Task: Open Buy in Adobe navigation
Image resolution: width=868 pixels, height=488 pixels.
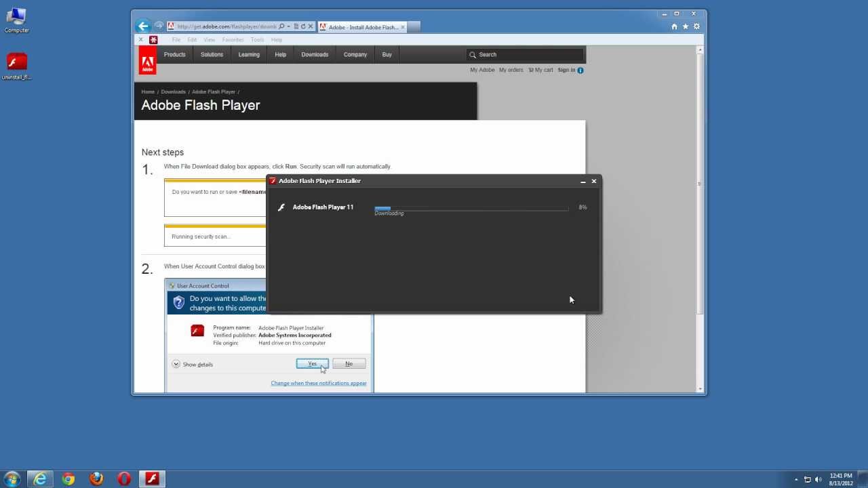Action: coord(387,55)
